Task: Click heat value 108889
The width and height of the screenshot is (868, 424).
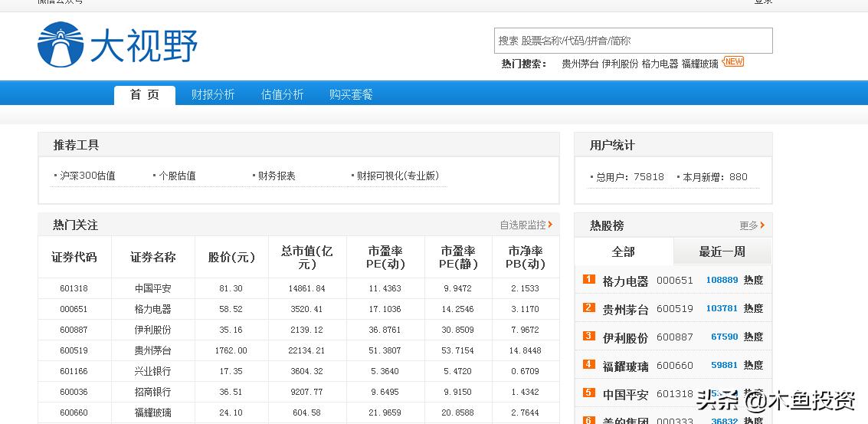Action: [722, 280]
